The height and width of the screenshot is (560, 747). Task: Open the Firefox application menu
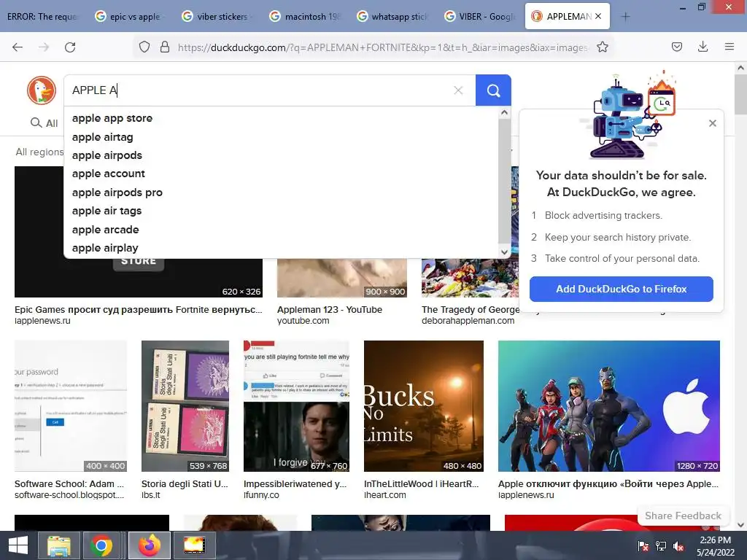[729, 47]
